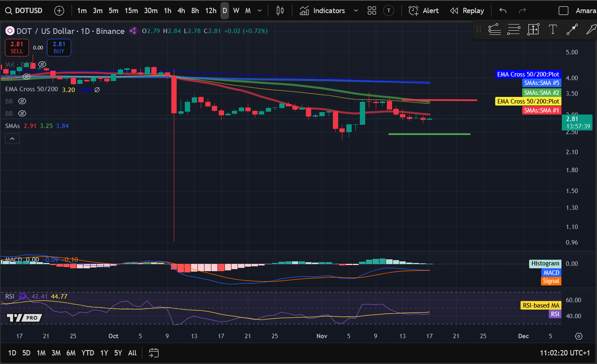Select the Text drawing tool
Screen dimensions: 597x364
(553, 29)
